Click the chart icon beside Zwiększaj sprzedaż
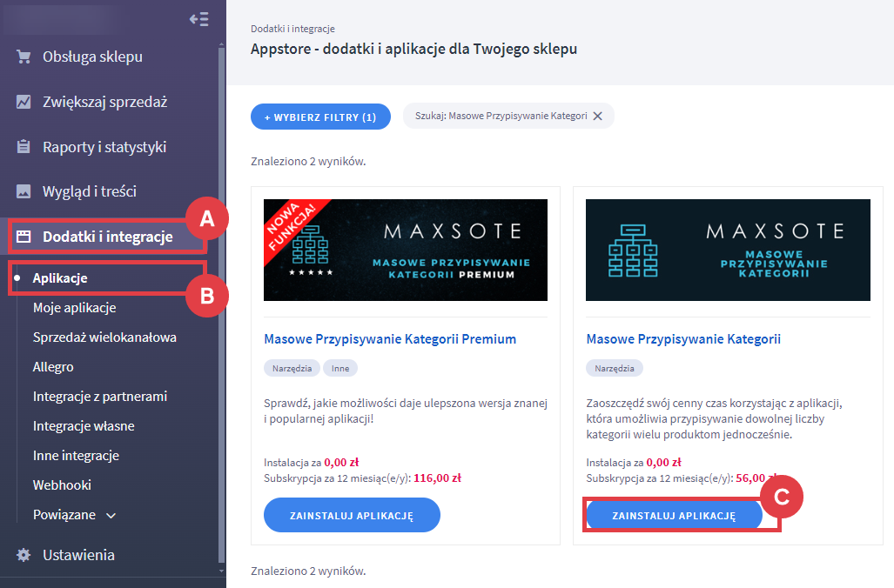894x588 pixels. click(x=24, y=102)
